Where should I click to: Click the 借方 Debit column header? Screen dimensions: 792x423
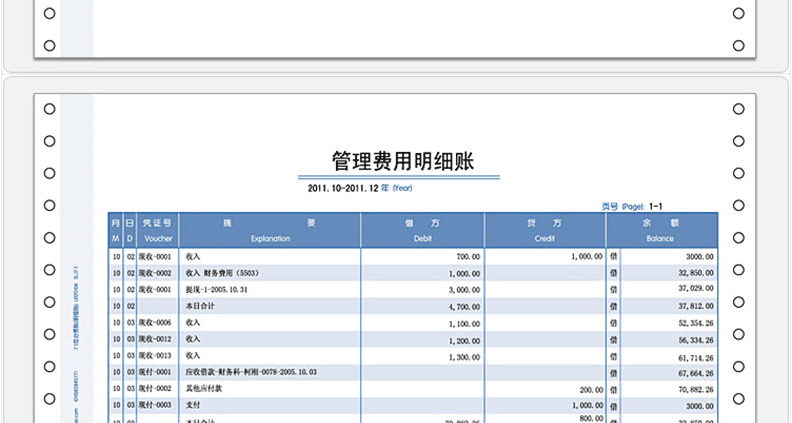423,230
